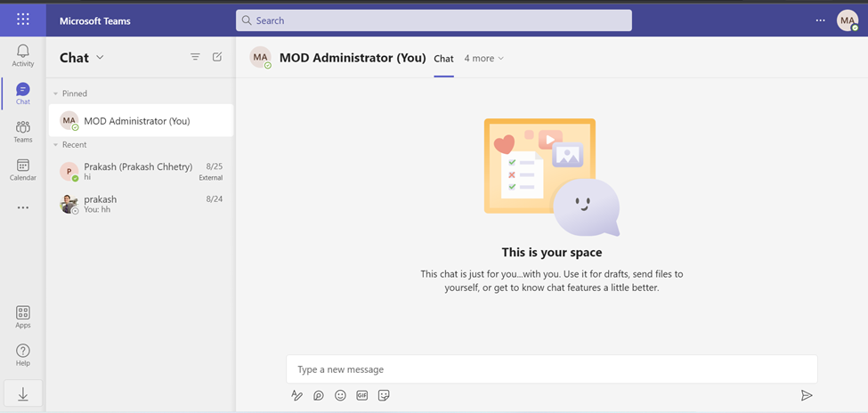Image resolution: width=868 pixels, height=413 pixels.
Task: Open the app launcher waffle icon
Action: point(22,20)
